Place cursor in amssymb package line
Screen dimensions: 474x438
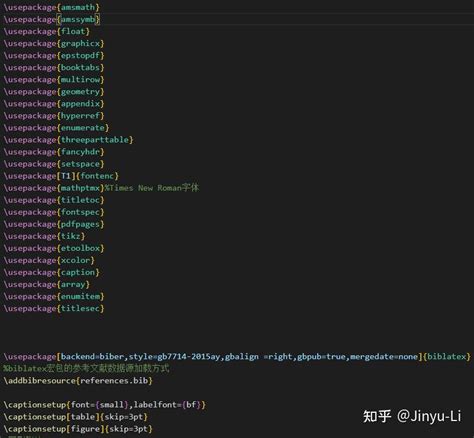[52, 19]
